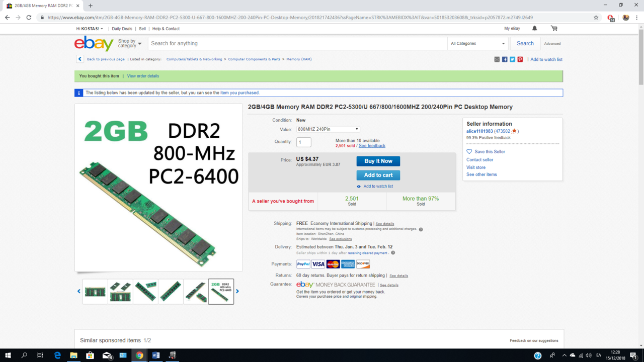Select 2GB DDR2 800-MHz thumbnail
The width and height of the screenshot is (644, 362).
point(221,292)
